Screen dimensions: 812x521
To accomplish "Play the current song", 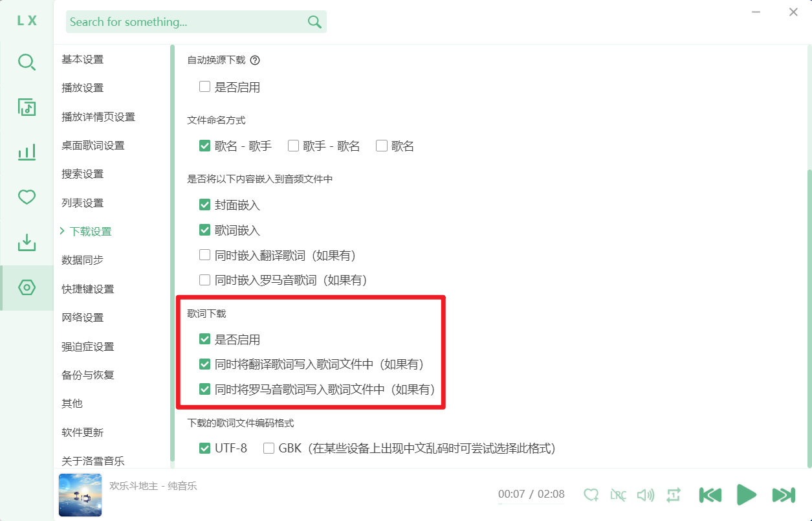I will coord(746,495).
